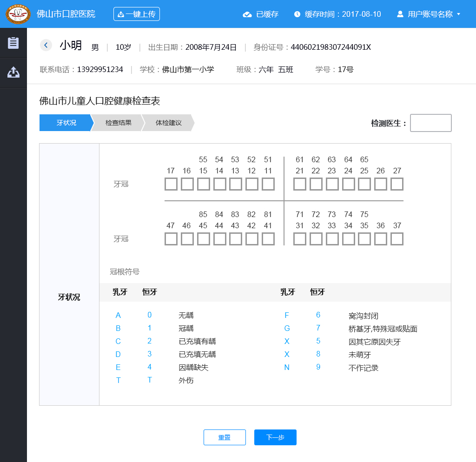Click the 检测医生 input field

pyautogui.click(x=430, y=123)
